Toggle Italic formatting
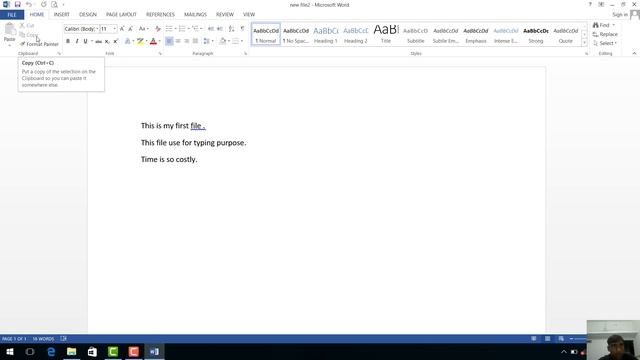Viewport: 640px width, 360px height. [x=76, y=41]
